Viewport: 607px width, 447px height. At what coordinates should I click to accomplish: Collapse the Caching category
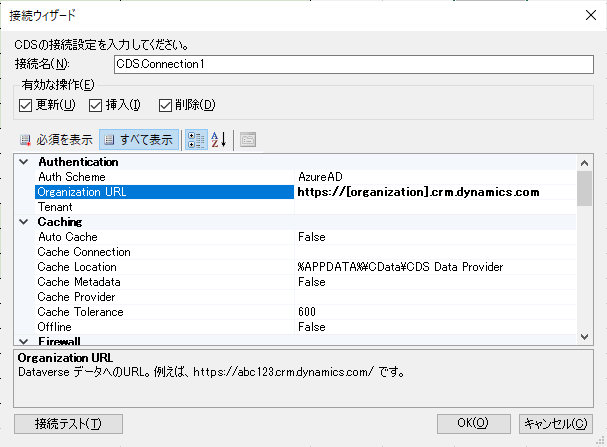pos(24,222)
